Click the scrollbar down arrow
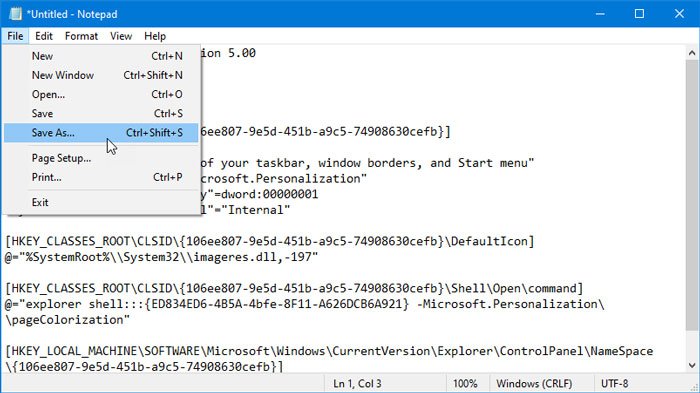Image resolution: width=700 pixels, height=393 pixels. point(692,365)
